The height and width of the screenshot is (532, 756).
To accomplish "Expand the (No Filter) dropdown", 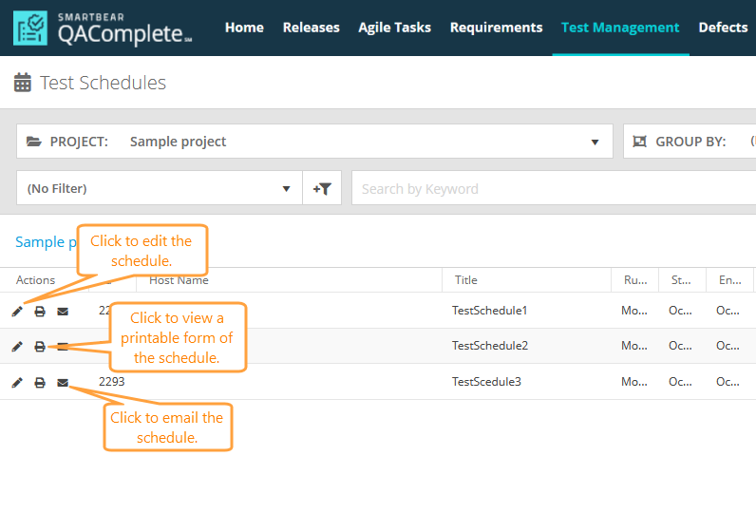I will point(159,189).
